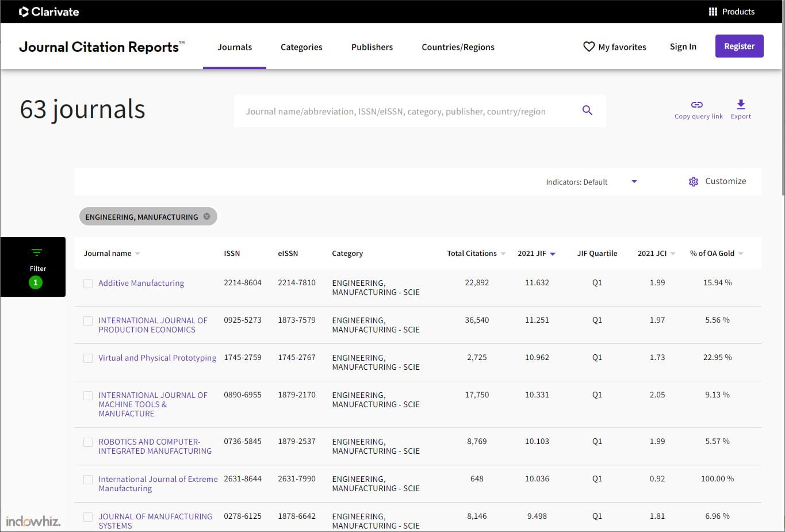Sort by the 2021 JCI arrow
This screenshot has width=785, height=532.
(673, 254)
